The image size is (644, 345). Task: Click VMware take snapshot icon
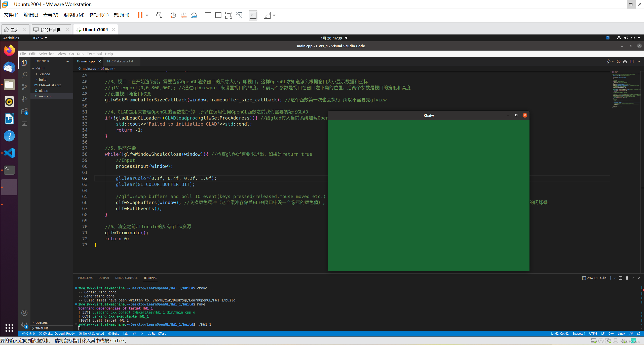click(x=173, y=15)
